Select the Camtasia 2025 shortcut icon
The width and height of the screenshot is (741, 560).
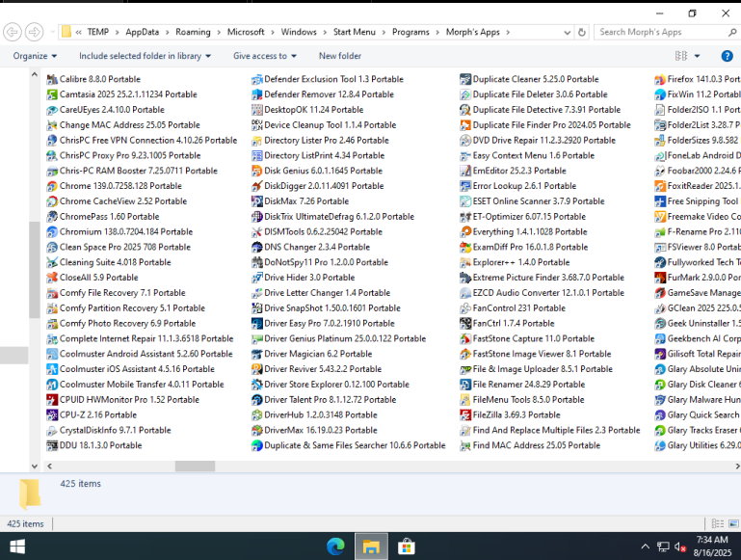point(52,94)
